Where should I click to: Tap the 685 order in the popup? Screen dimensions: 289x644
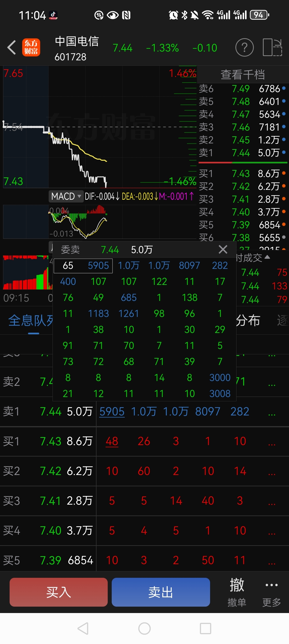(x=129, y=297)
